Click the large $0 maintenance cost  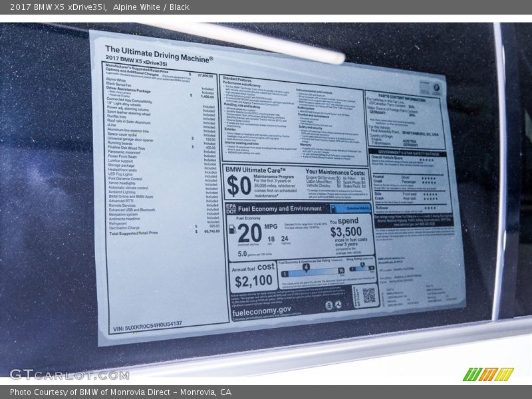pyautogui.click(x=239, y=186)
